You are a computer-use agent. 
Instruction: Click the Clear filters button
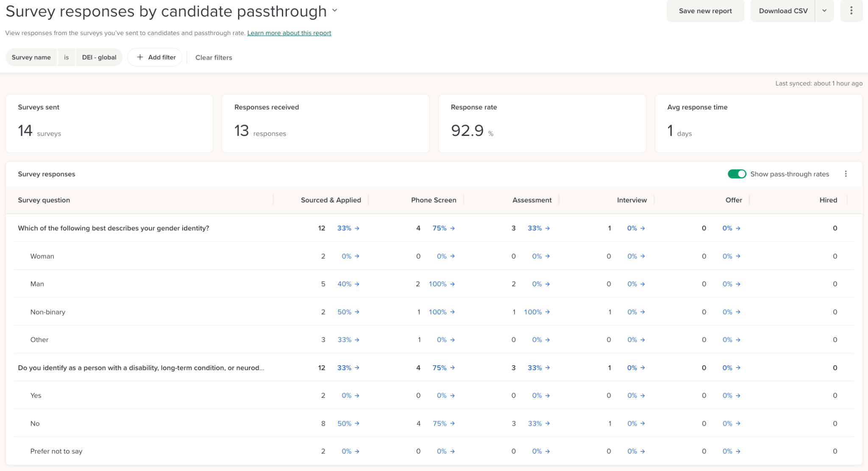[x=214, y=57]
